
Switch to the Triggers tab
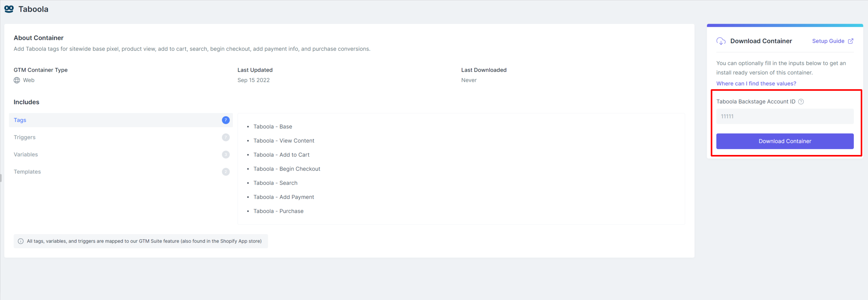coord(24,137)
